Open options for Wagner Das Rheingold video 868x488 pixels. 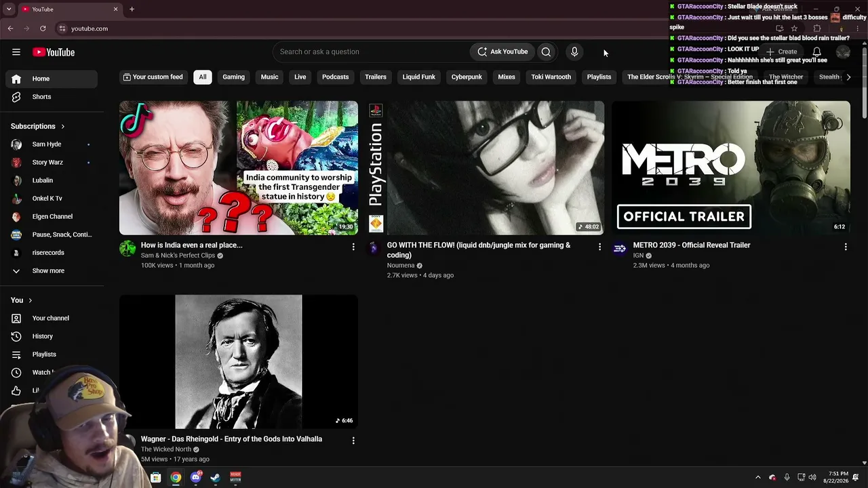(353, 441)
